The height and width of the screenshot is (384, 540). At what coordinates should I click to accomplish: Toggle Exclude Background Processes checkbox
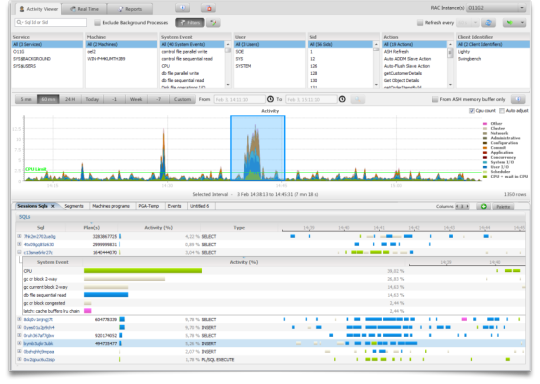97,23
